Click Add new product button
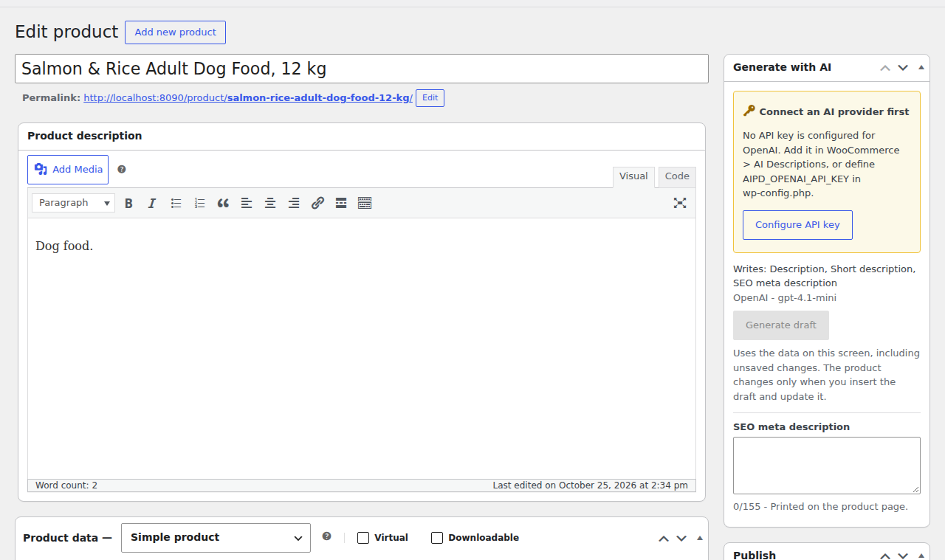 click(x=175, y=32)
